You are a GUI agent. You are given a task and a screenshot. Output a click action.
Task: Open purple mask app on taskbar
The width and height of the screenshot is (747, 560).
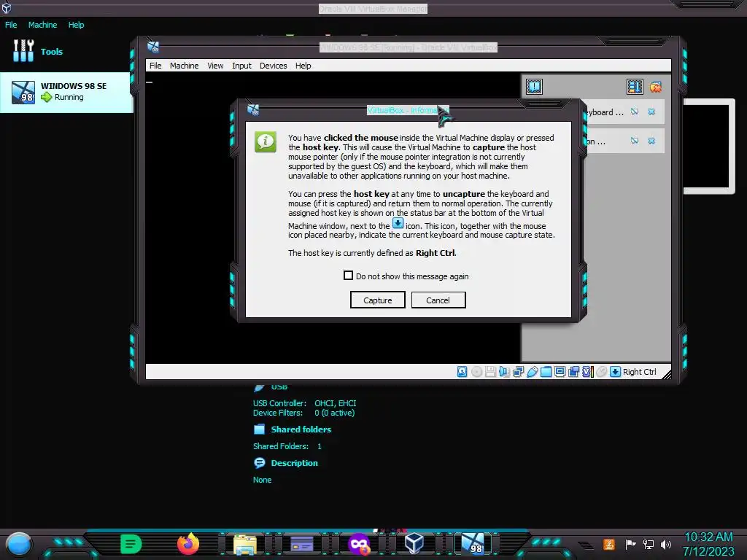coord(359,544)
